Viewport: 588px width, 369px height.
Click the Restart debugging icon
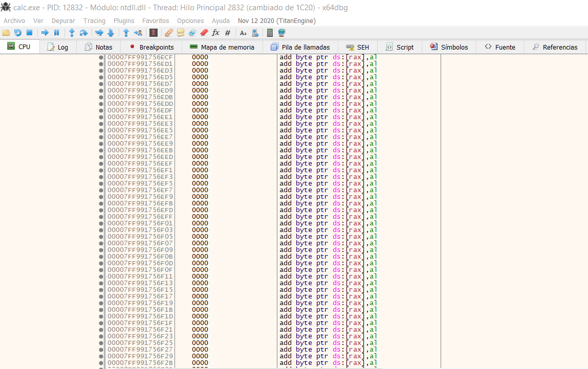tap(17, 32)
